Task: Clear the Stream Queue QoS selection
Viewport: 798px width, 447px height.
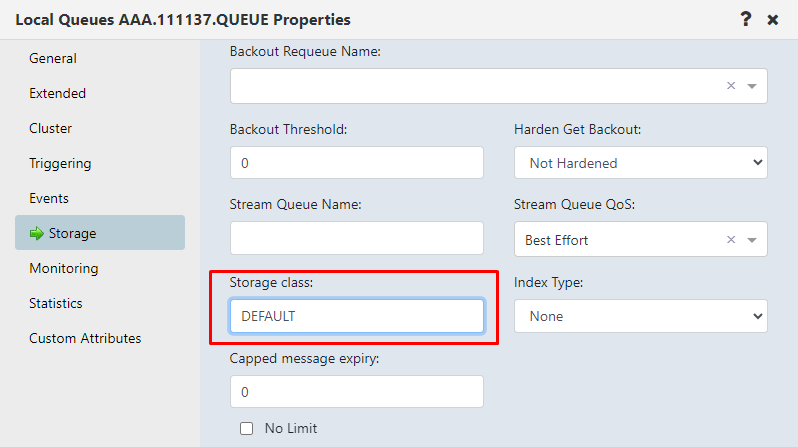Action: pos(731,239)
